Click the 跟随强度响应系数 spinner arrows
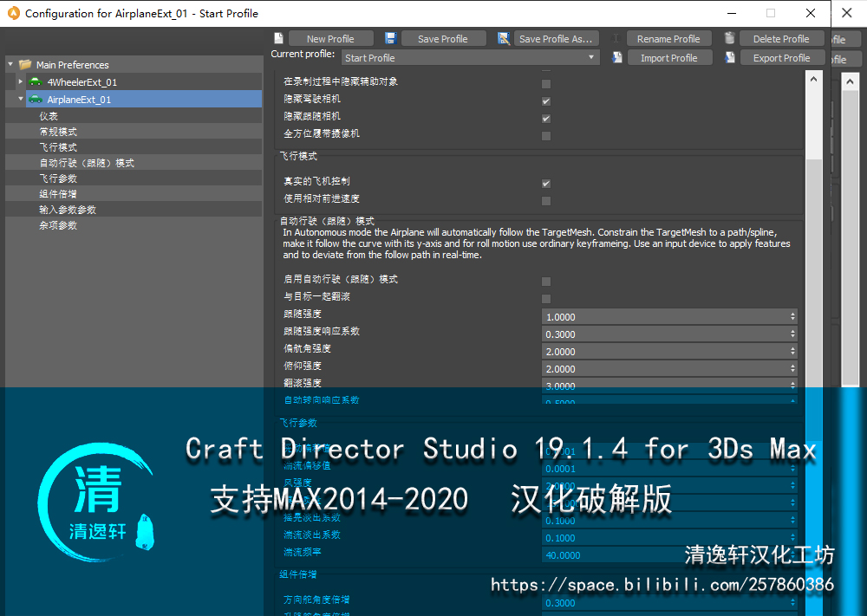The height and width of the screenshot is (616, 867). coord(792,334)
